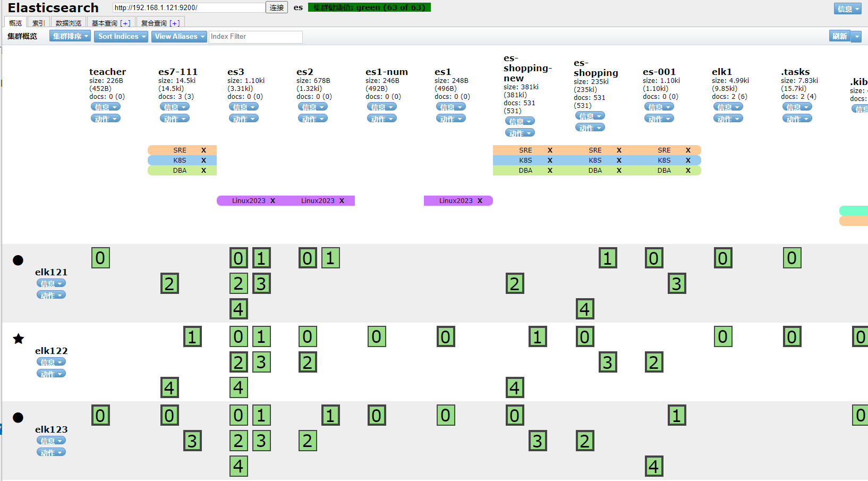Click the black circle icon beside elk121
The height and width of the screenshot is (481, 868).
click(18, 260)
